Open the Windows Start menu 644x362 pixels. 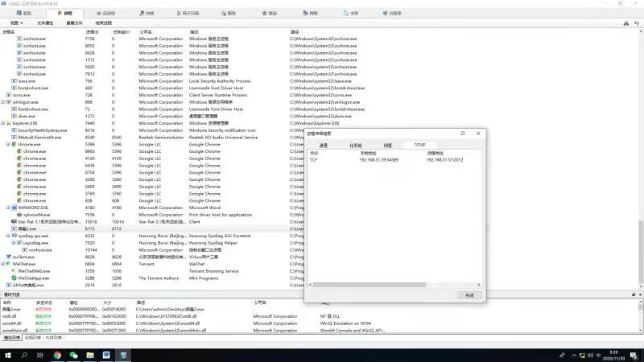point(8,355)
